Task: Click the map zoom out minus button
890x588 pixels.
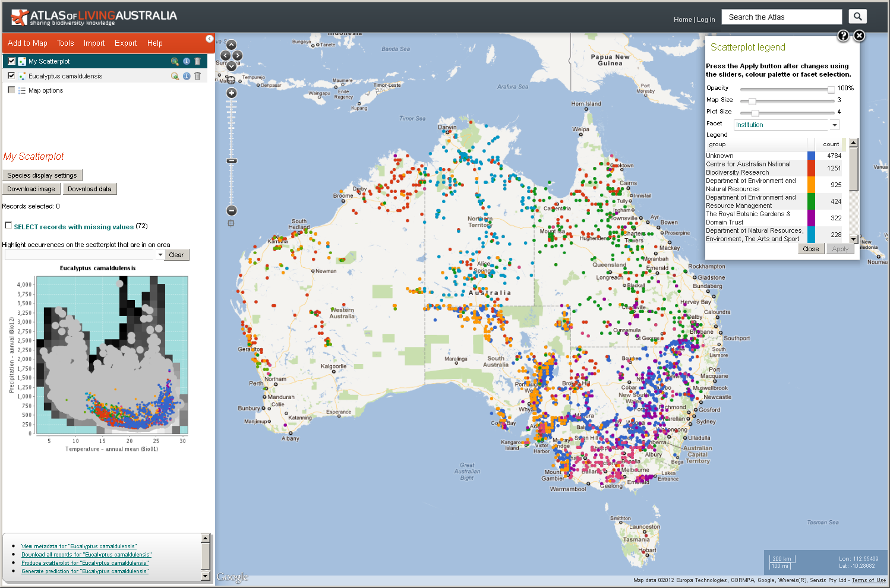Action: (x=232, y=210)
